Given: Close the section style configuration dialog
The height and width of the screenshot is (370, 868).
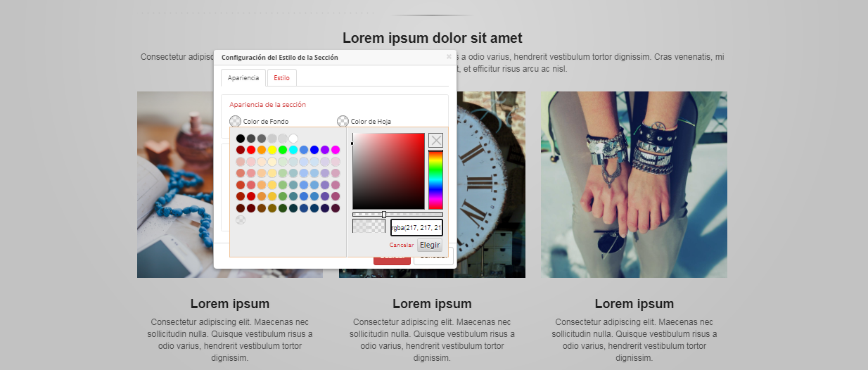Looking at the screenshot, I should (x=449, y=57).
